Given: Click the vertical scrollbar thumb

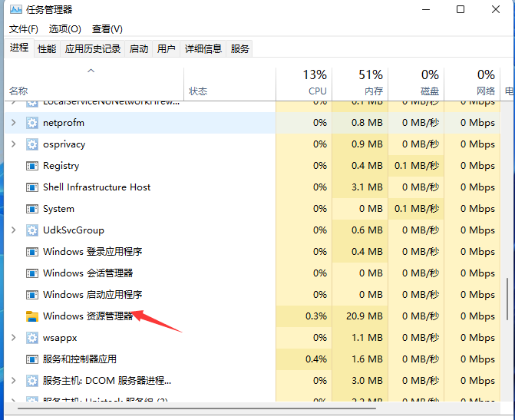Looking at the screenshot, I should [507, 299].
